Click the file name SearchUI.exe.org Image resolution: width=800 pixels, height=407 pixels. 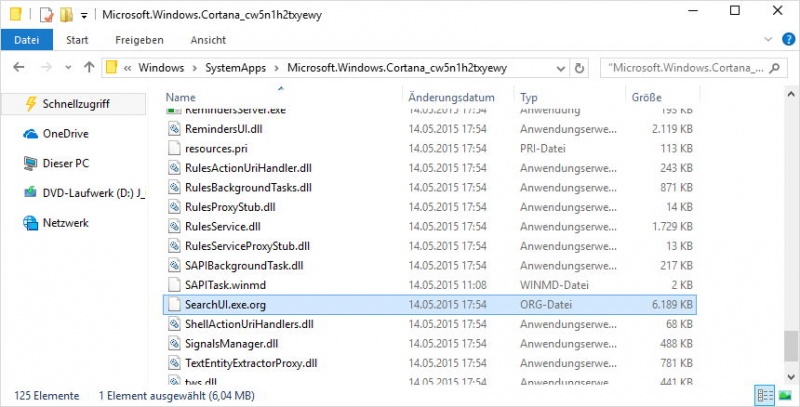point(225,305)
